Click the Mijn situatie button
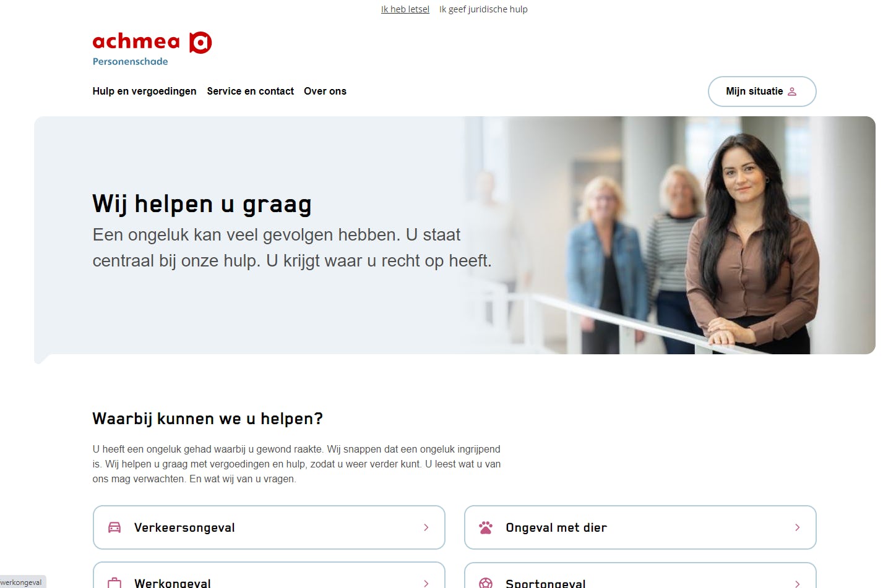The width and height of the screenshot is (883, 588). point(762,92)
